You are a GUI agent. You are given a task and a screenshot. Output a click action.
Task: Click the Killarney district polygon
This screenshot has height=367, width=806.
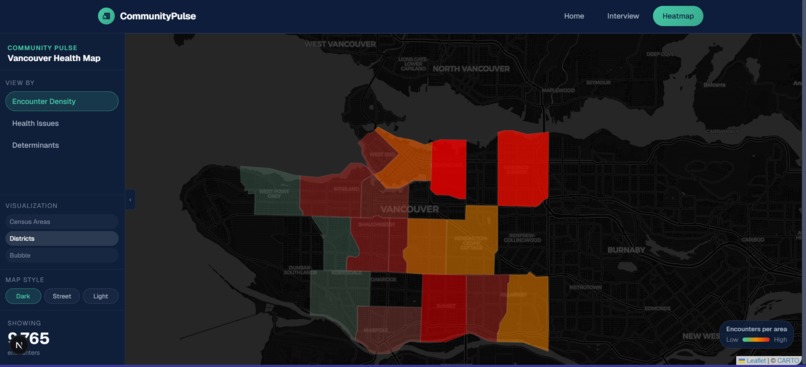[x=527, y=311]
